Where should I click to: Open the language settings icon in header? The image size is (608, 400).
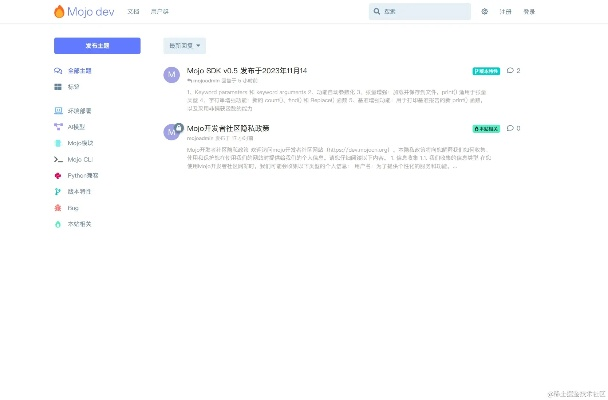click(x=485, y=12)
